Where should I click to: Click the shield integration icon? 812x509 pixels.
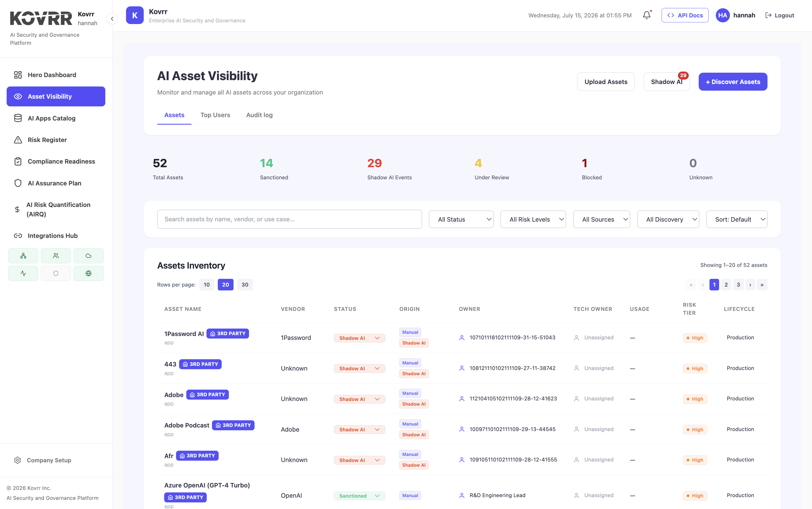56,273
